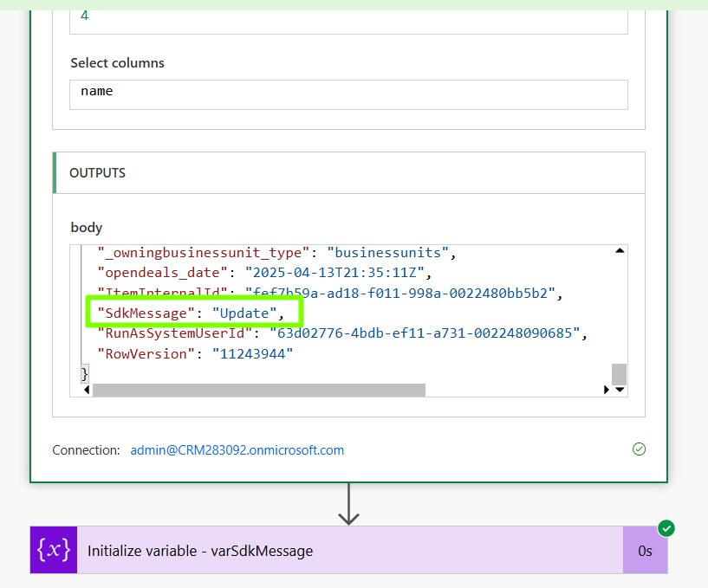Click the opendeals_date value 2025-04-13T21:35:11Z

tap(335, 273)
